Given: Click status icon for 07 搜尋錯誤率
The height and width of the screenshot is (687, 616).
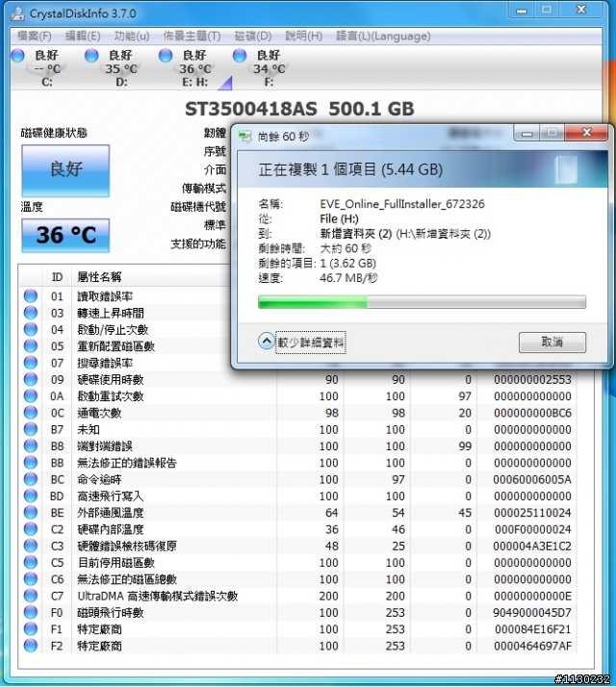Looking at the screenshot, I should click(x=30, y=363).
